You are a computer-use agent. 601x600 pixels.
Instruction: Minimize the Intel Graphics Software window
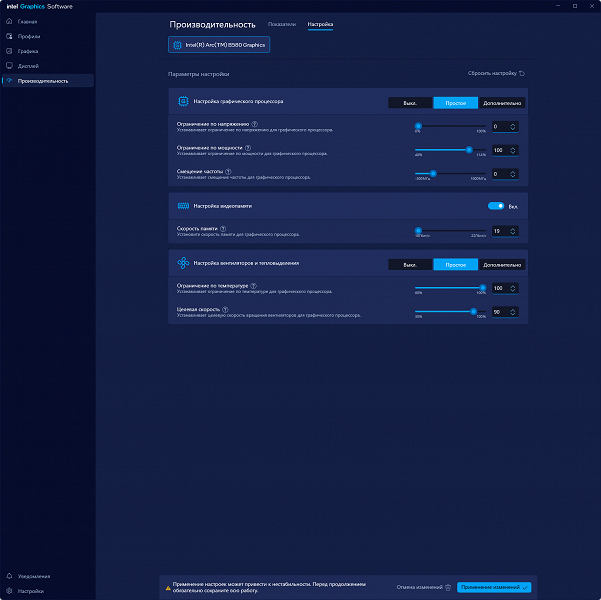(558, 6)
